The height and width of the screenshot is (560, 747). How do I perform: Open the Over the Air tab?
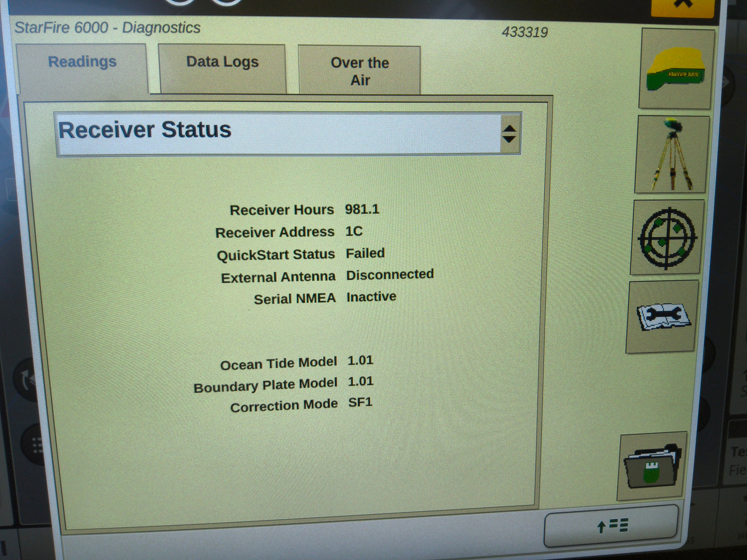[x=359, y=71]
